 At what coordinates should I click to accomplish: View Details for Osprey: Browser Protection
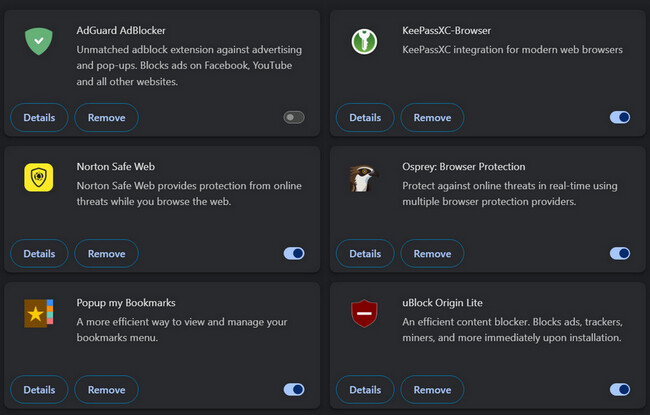tap(365, 253)
